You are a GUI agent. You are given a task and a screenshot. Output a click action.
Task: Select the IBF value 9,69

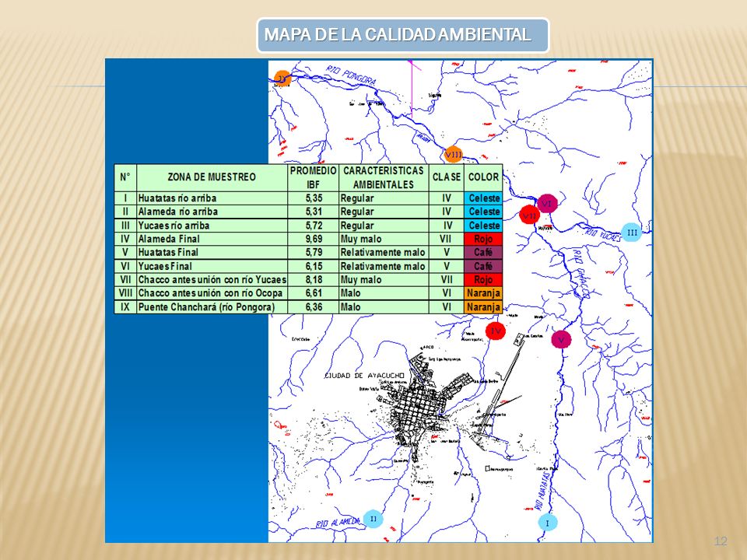point(313,239)
